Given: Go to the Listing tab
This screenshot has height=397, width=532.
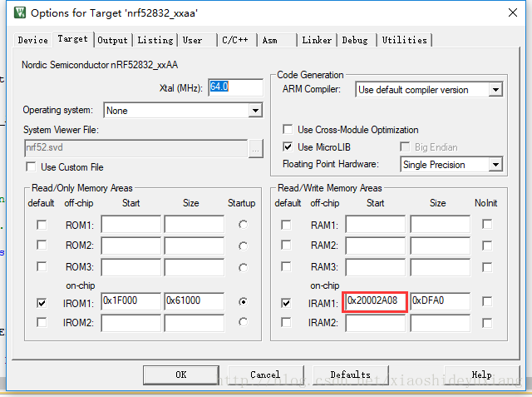Looking at the screenshot, I should tap(155, 40).
